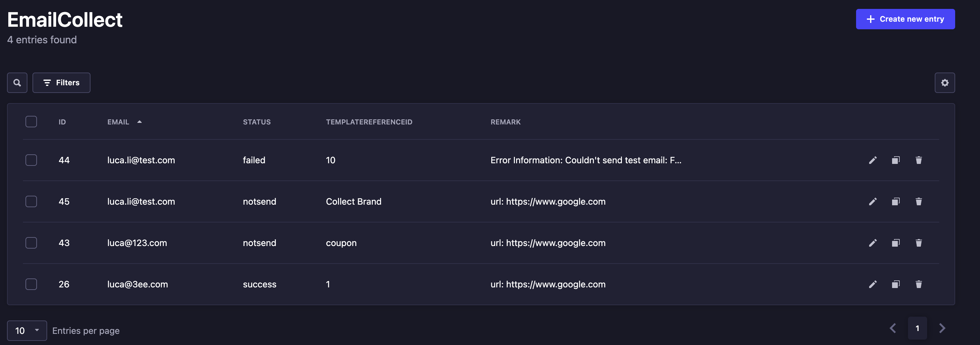Check the box for entry 44

31,160
